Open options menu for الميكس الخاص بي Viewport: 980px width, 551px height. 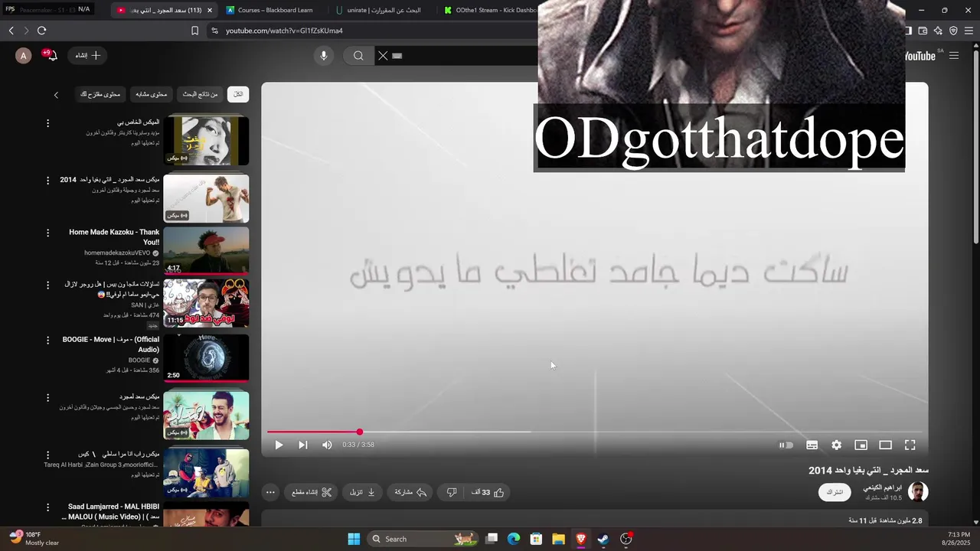pos(47,123)
